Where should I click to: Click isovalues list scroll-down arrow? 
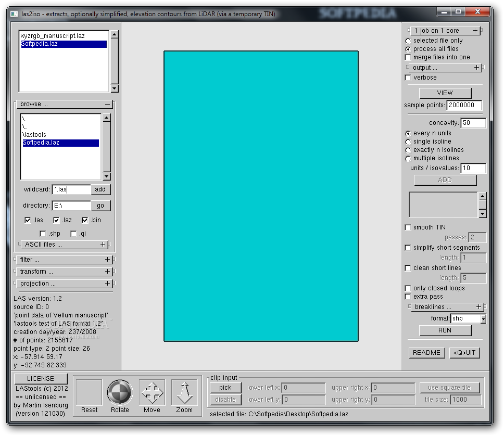(483, 214)
